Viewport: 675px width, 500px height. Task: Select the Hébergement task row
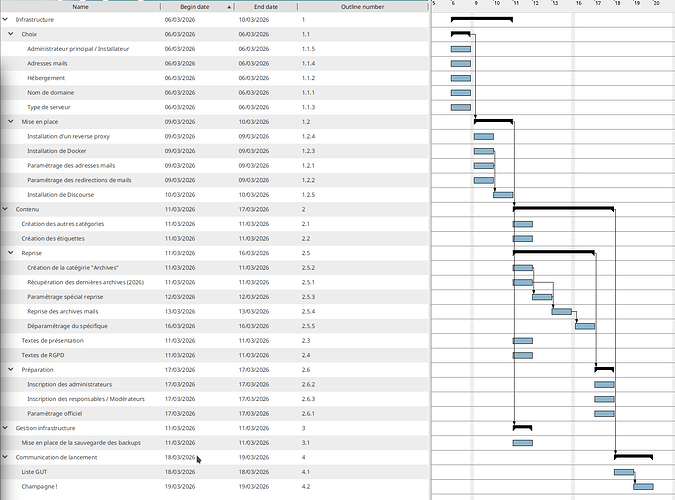(x=46, y=78)
